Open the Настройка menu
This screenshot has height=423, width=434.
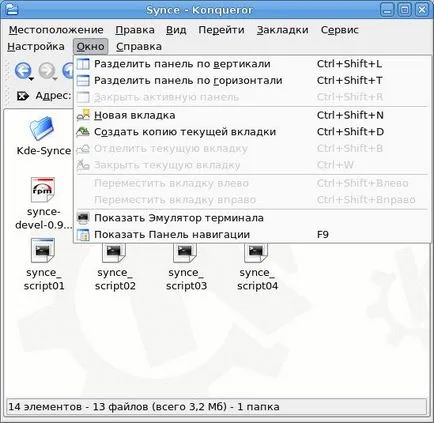pos(36,46)
